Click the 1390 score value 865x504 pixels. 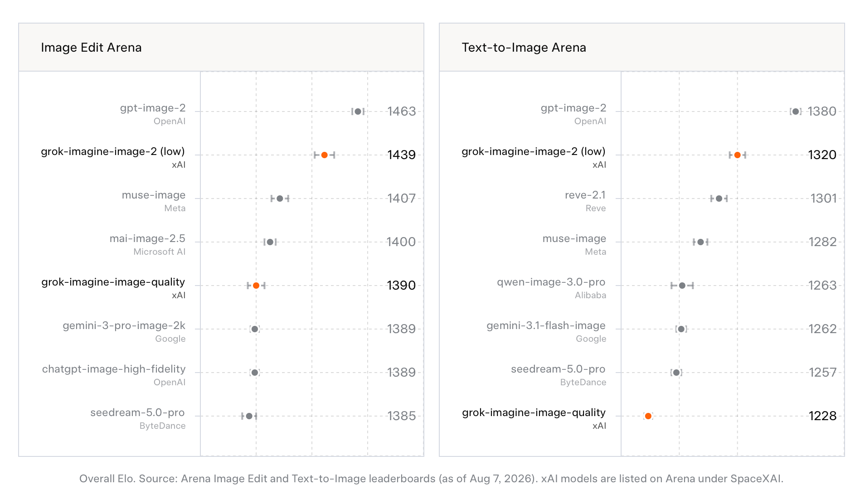(x=401, y=286)
